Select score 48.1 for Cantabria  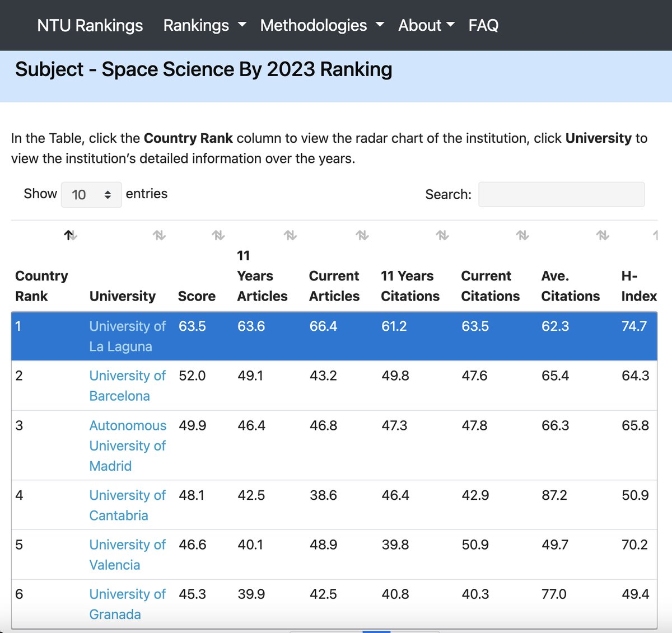[192, 495]
